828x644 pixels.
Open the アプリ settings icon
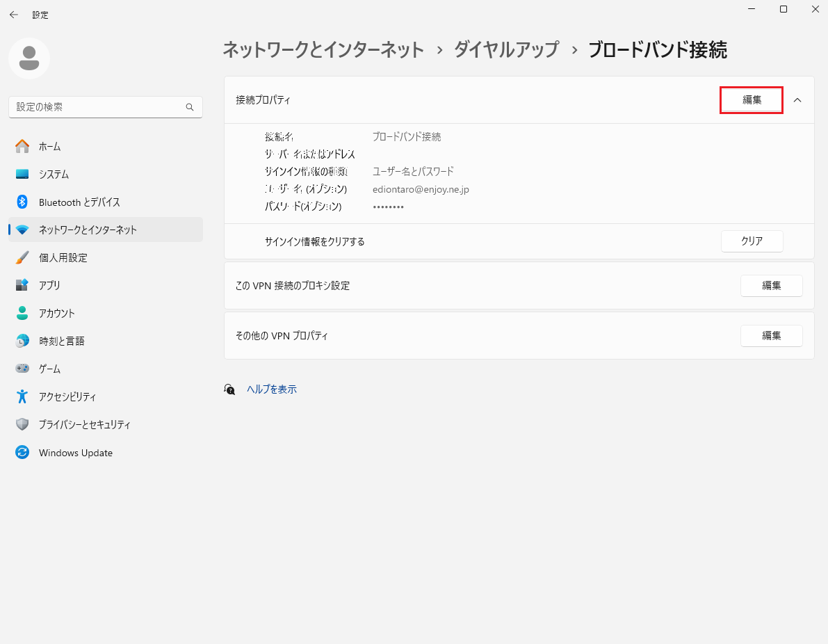(x=22, y=285)
